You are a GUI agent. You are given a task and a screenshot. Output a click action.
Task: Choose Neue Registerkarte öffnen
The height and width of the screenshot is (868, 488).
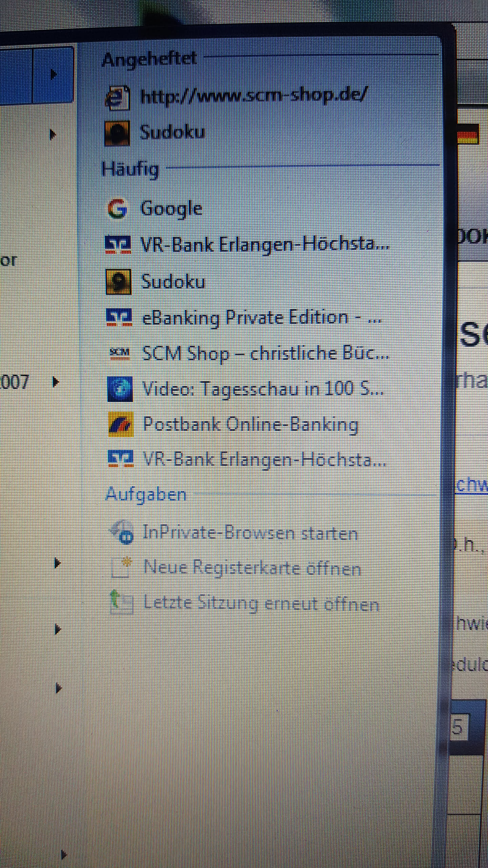251,568
